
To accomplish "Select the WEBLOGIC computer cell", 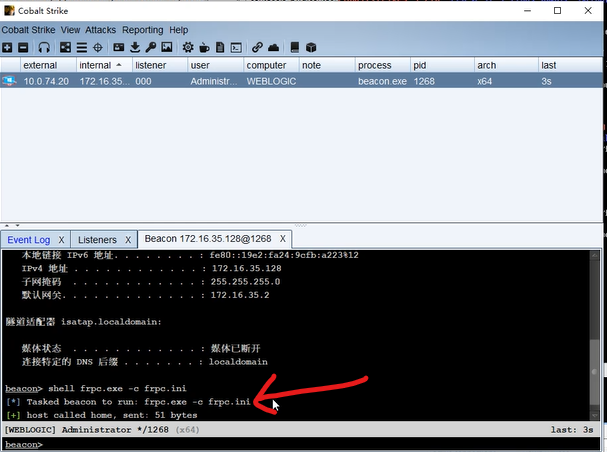I will pyautogui.click(x=271, y=81).
